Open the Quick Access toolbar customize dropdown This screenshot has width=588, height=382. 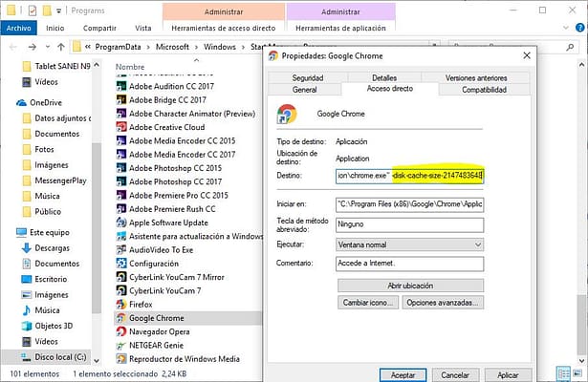tap(59, 11)
